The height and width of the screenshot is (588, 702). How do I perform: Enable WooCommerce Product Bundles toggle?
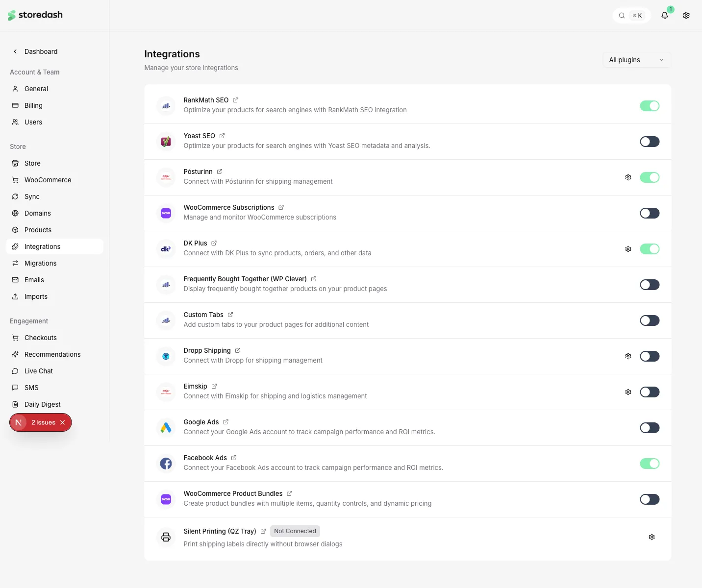tap(650, 499)
